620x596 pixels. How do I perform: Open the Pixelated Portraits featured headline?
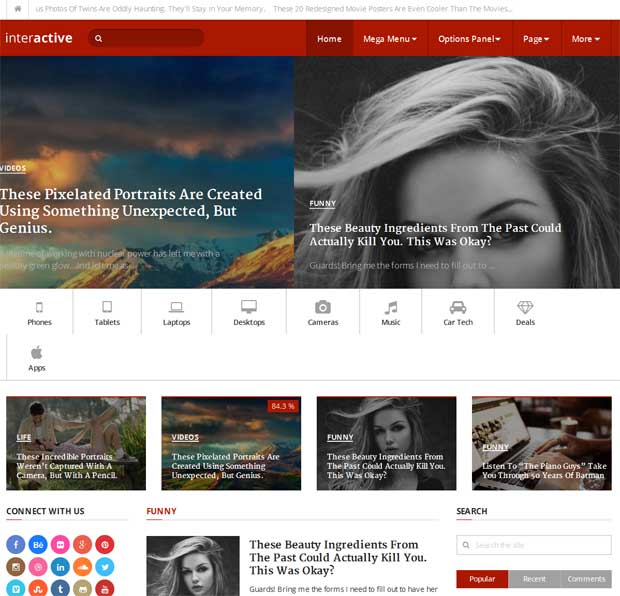[x=131, y=211]
